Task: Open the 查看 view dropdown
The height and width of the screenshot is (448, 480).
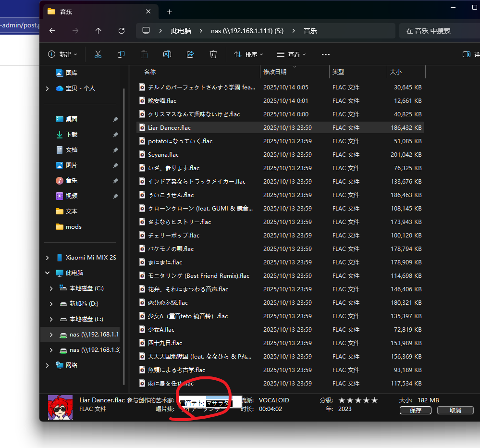Action: click(291, 54)
